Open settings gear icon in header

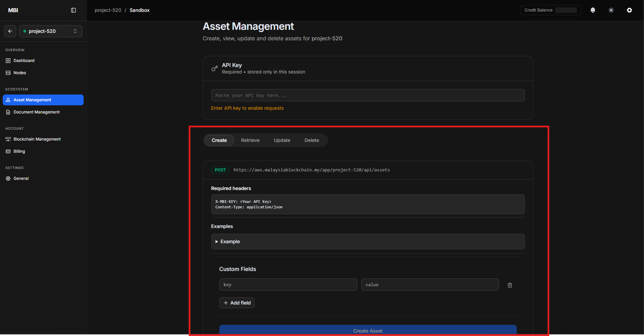(629, 10)
